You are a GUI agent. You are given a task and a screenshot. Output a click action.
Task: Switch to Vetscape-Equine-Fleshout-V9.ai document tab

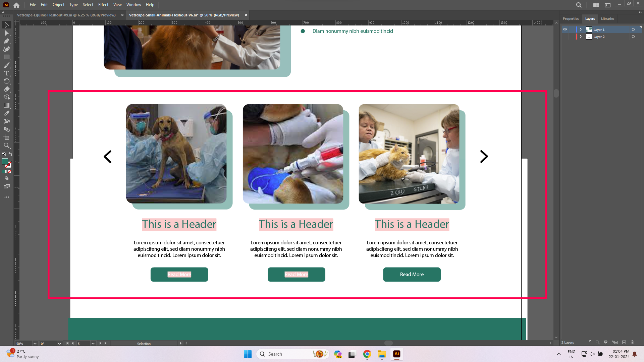(66, 15)
